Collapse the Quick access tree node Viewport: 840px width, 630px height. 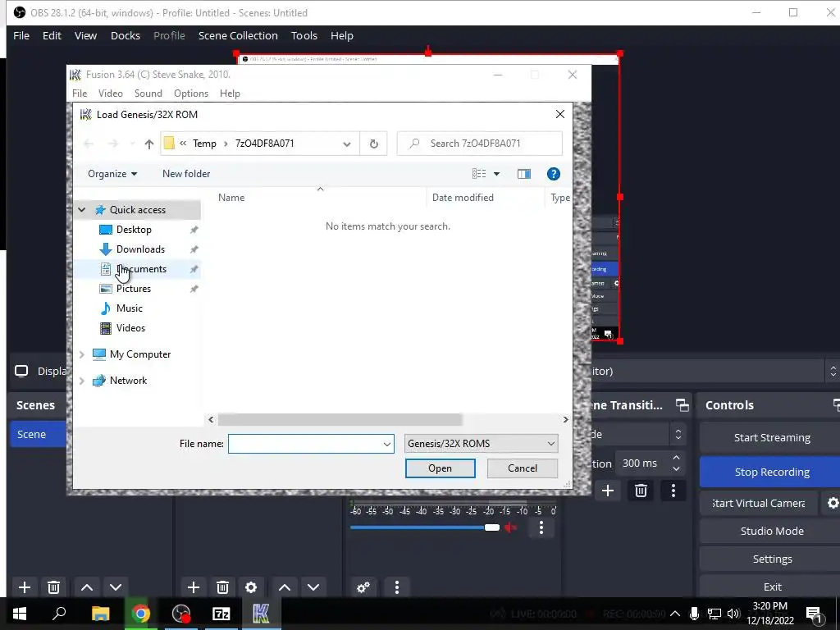pyautogui.click(x=81, y=210)
